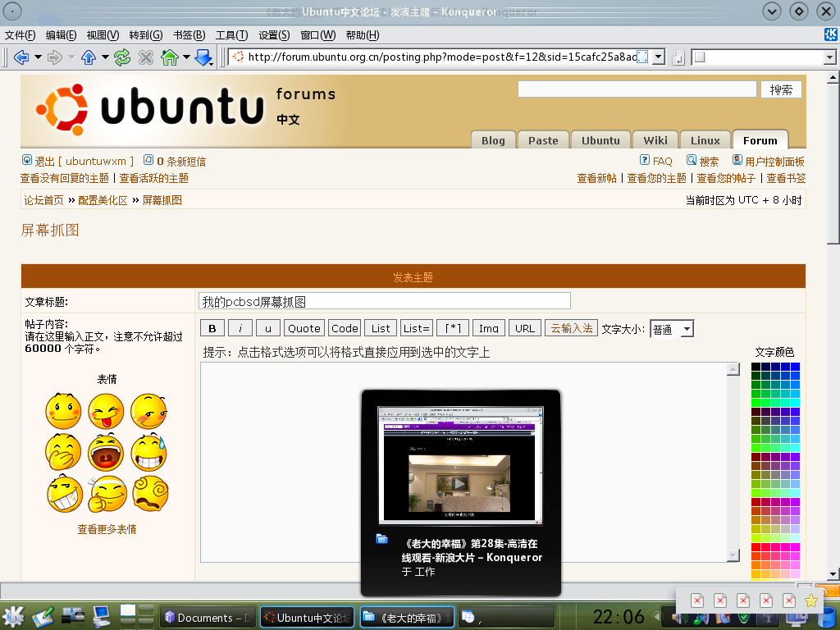
Task: Click the note-and-pencil icon in the panel
Action: (43, 617)
